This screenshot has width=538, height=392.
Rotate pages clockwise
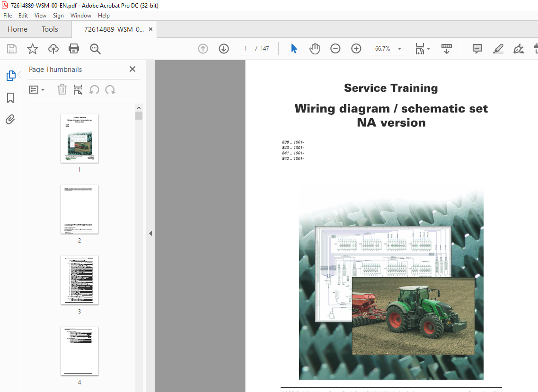(110, 90)
